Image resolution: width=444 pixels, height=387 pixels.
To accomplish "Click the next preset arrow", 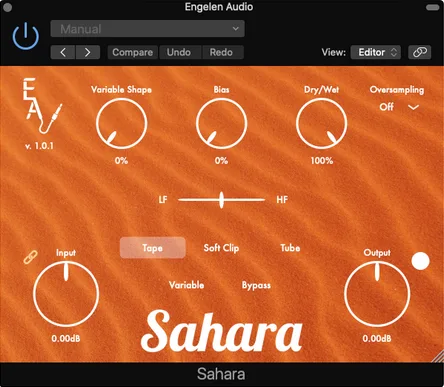I will [88, 52].
